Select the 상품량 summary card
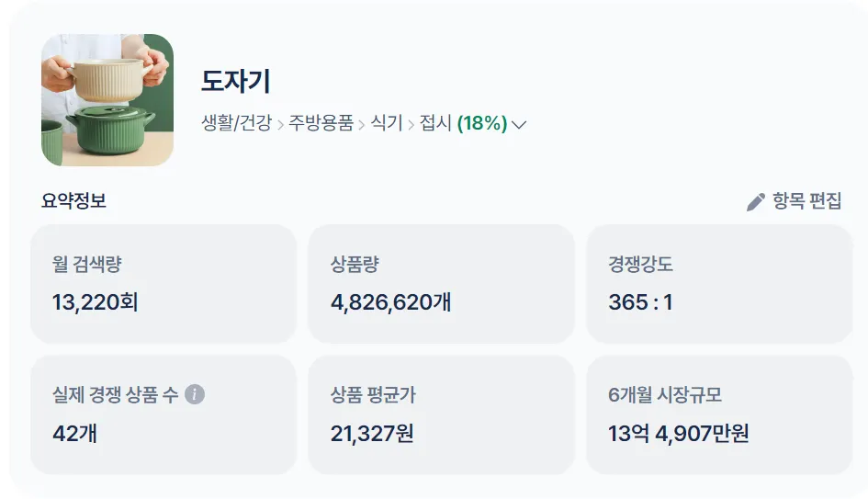This screenshot has height=499, width=868. tap(441, 284)
